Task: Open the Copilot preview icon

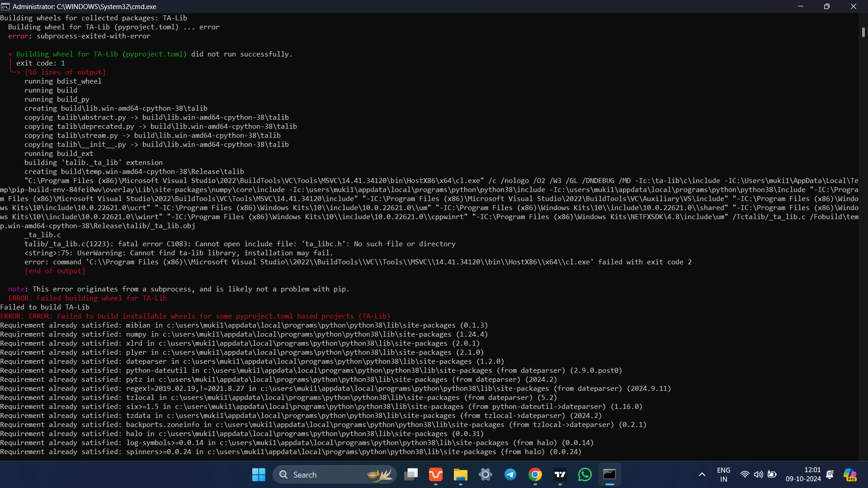Action: pos(850,474)
